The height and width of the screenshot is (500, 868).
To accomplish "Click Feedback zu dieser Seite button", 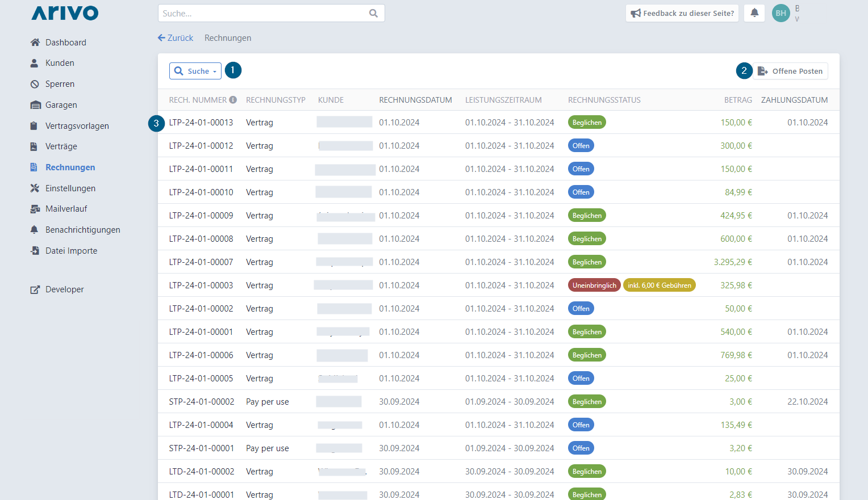I will coord(682,13).
